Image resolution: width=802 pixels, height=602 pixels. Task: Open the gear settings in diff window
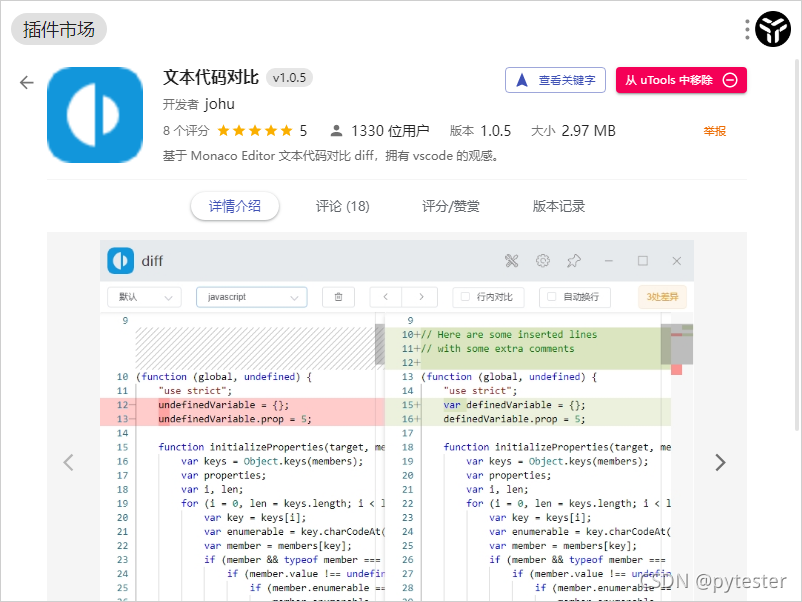[543, 261]
